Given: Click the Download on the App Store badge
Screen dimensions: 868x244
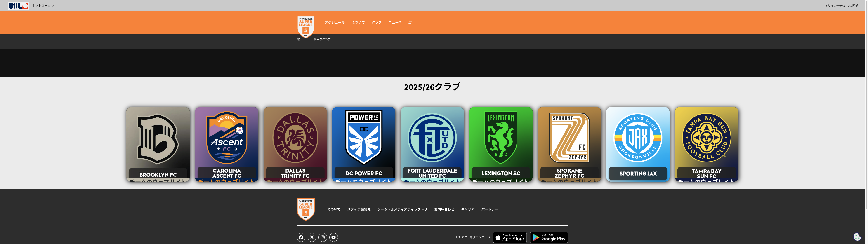Looking at the screenshot, I should [x=509, y=237].
